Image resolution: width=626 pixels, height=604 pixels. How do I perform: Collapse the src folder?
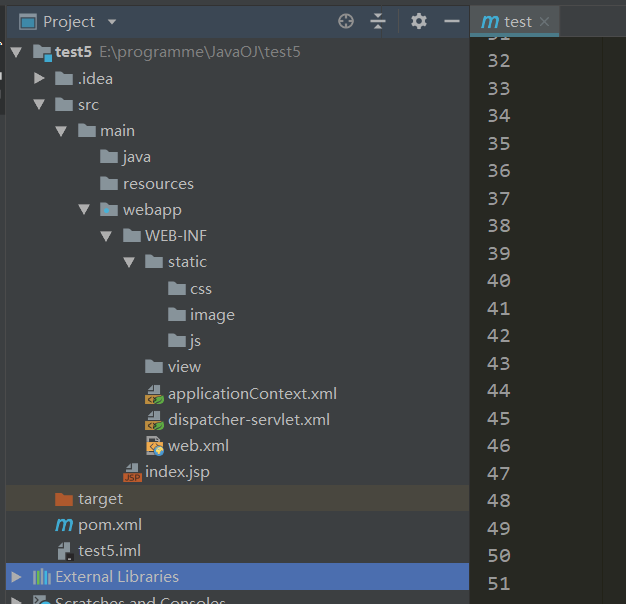39,105
